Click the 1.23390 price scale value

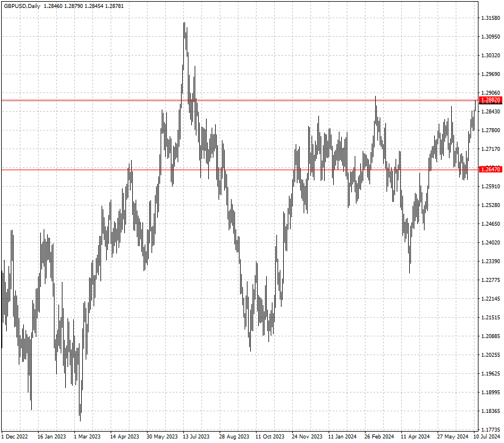click(490, 261)
